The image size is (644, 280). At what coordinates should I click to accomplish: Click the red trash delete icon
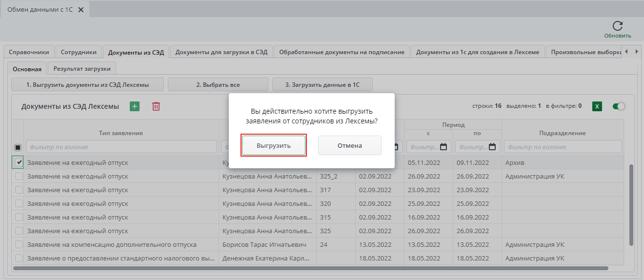156,106
